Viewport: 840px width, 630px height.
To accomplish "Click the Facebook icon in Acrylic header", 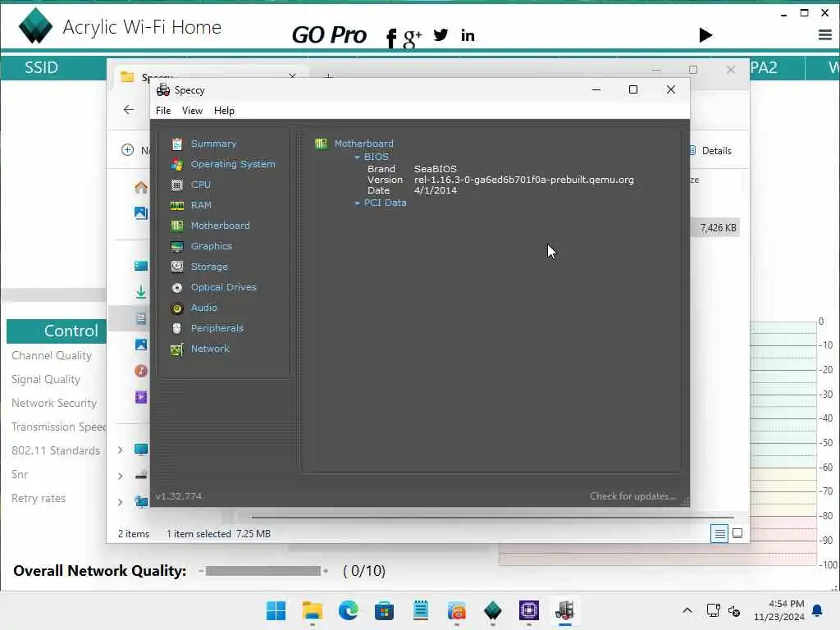I will 391,38.
